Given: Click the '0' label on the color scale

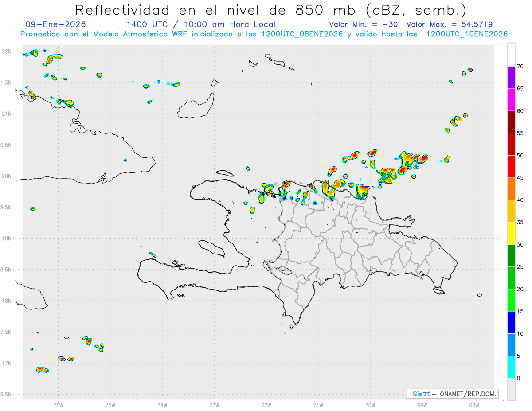Looking at the screenshot, I should (x=519, y=378).
